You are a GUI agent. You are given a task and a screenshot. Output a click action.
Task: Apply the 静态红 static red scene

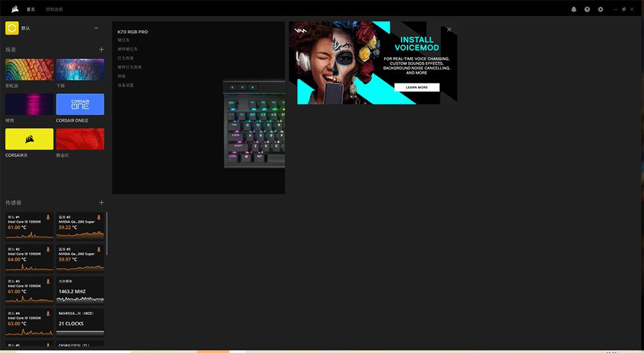tap(80, 139)
